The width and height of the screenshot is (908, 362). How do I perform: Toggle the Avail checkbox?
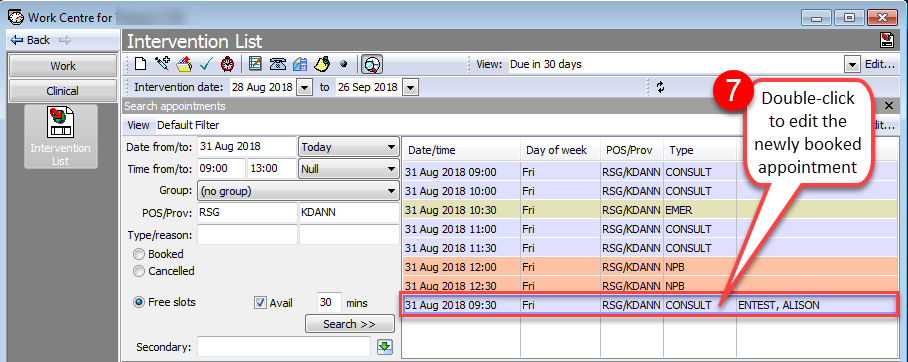(x=260, y=303)
